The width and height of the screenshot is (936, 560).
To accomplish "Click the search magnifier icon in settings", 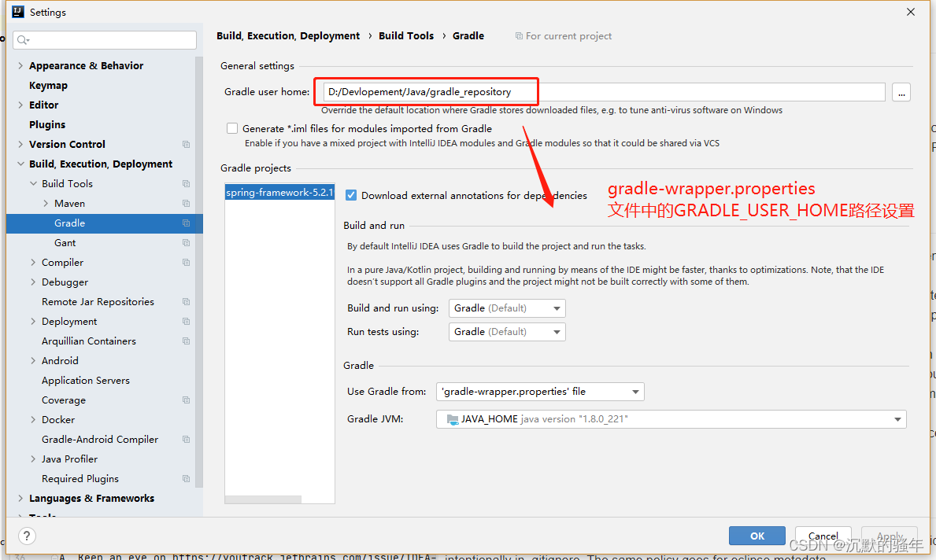I will 23,40.
